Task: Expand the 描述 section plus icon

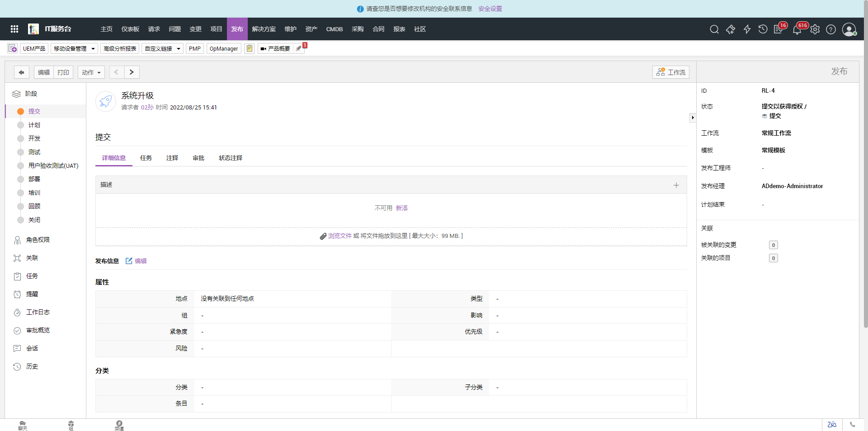Action: click(676, 185)
